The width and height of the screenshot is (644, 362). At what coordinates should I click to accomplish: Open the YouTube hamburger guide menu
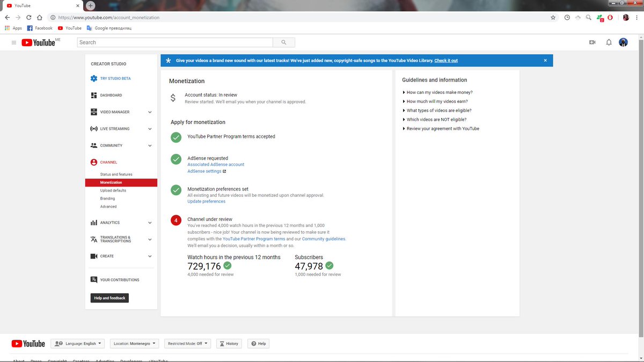pyautogui.click(x=14, y=42)
